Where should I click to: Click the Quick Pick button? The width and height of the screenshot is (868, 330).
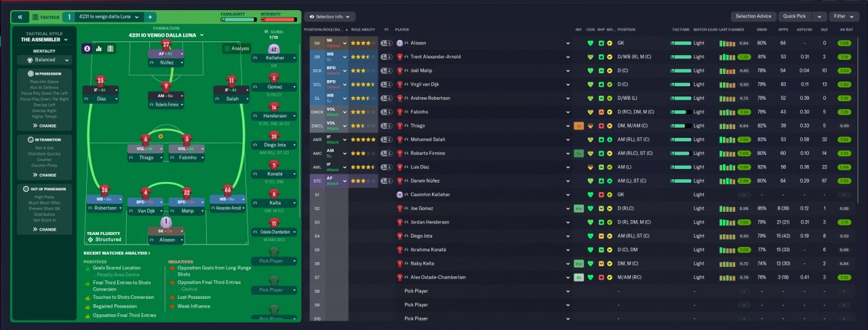click(x=794, y=16)
